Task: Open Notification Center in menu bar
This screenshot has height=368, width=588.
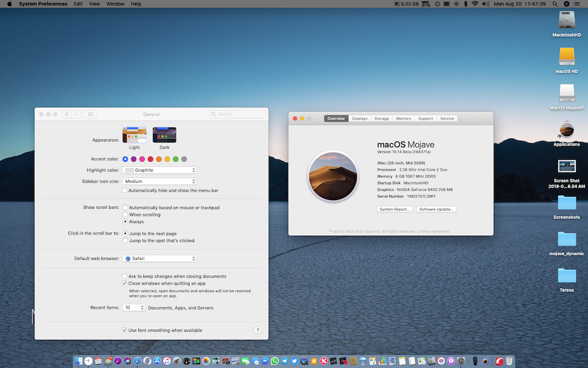Action: point(577,4)
